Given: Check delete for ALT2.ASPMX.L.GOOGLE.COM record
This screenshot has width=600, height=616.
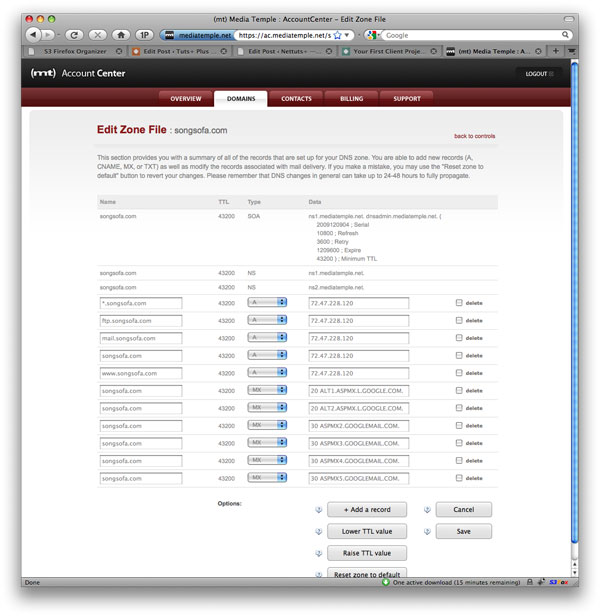Looking at the screenshot, I should 459,408.
